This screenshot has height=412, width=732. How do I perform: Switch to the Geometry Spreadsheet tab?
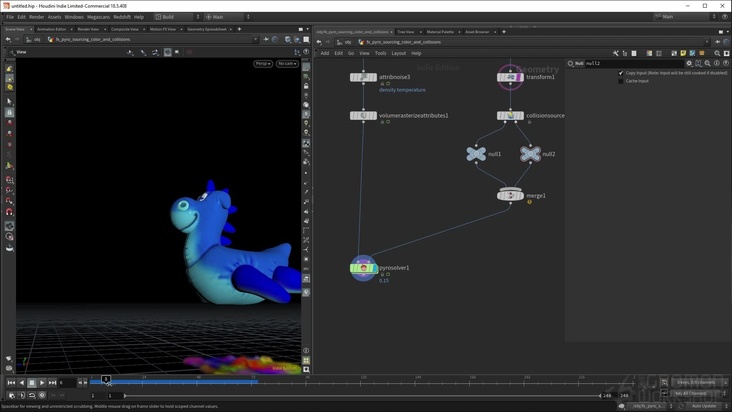click(x=207, y=29)
